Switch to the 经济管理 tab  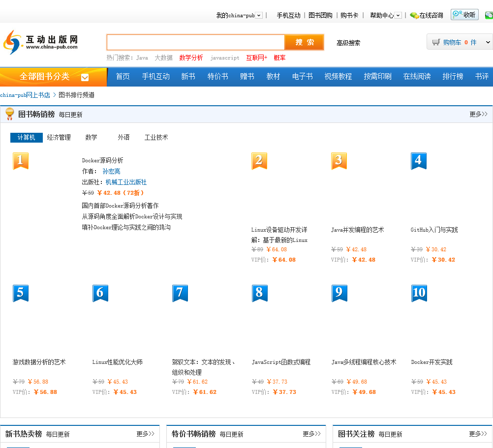tap(59, 137)
